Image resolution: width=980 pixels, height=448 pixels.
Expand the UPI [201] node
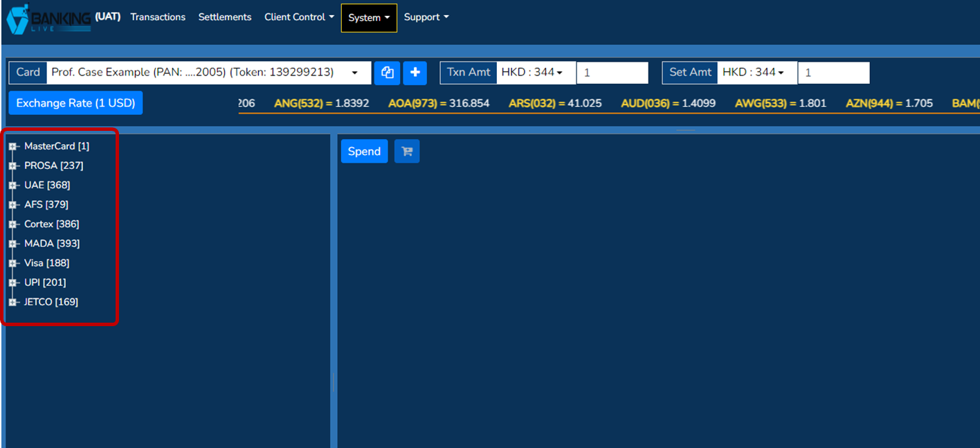pos(12,283)
